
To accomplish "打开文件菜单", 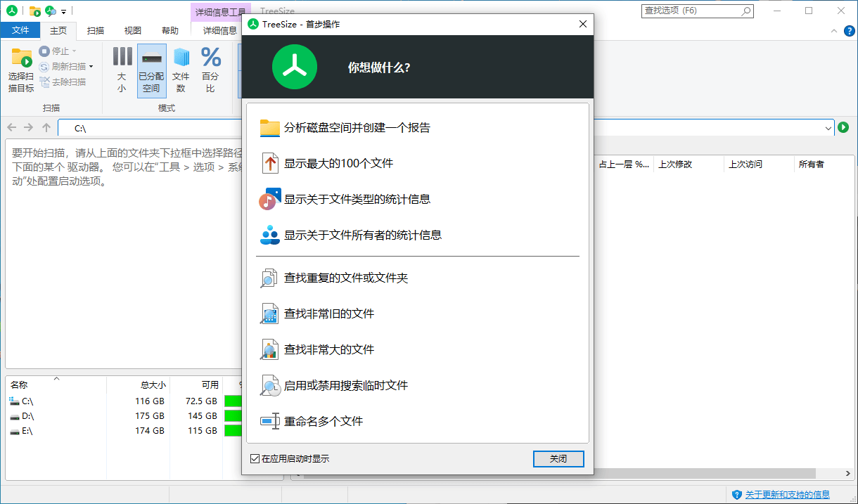I will coord(20,30).
